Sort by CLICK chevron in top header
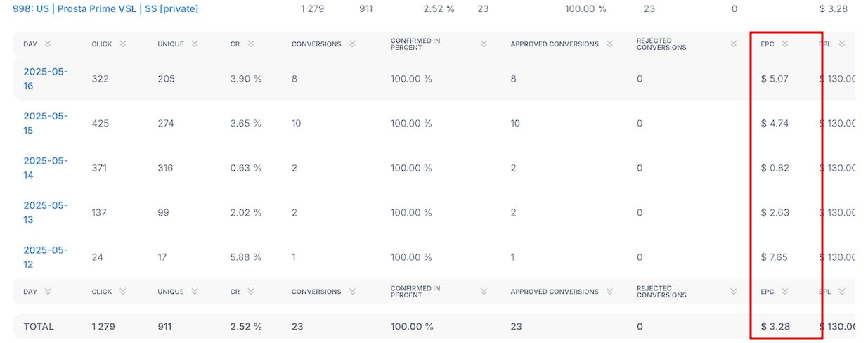The height and width of the screenshot is (343, 868). [123, 44]
